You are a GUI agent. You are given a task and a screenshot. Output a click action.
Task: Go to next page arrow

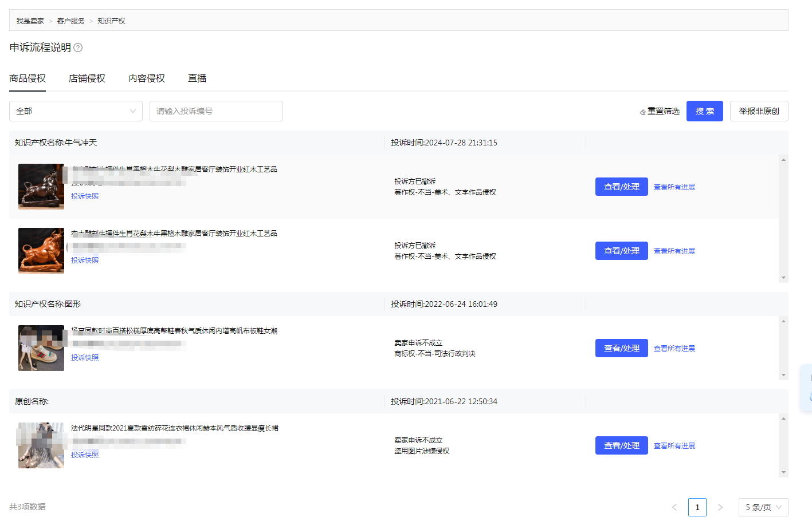[x=720, y=507]
